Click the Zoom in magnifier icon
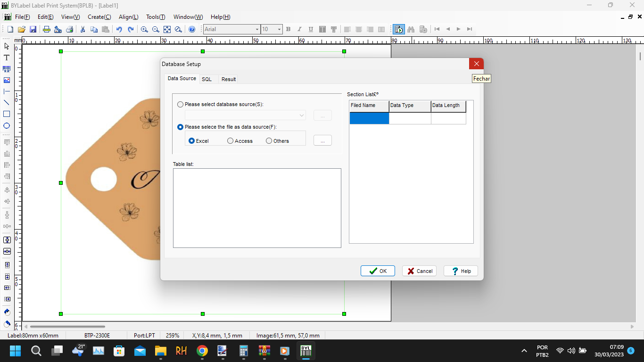 point(144,29)
